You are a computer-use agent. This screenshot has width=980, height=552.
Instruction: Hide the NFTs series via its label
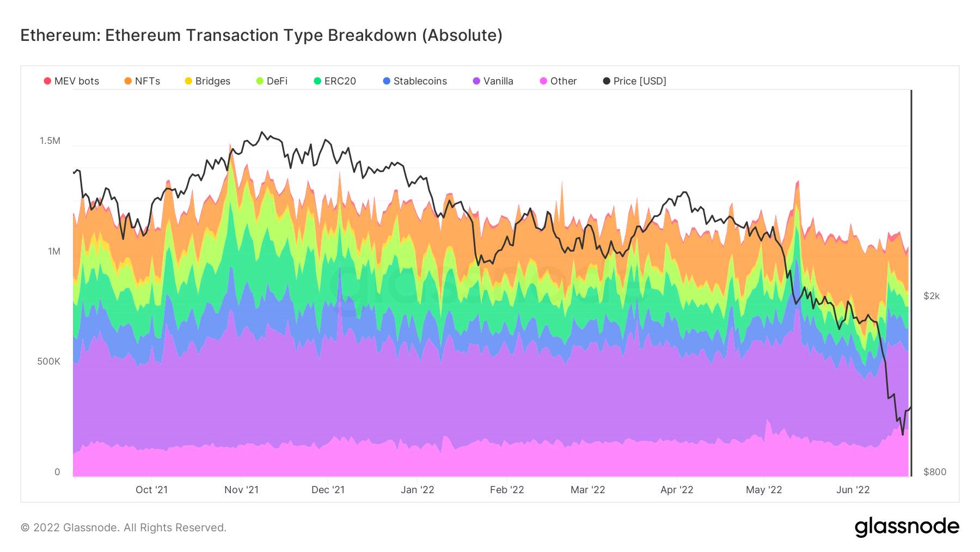point(148,81)
